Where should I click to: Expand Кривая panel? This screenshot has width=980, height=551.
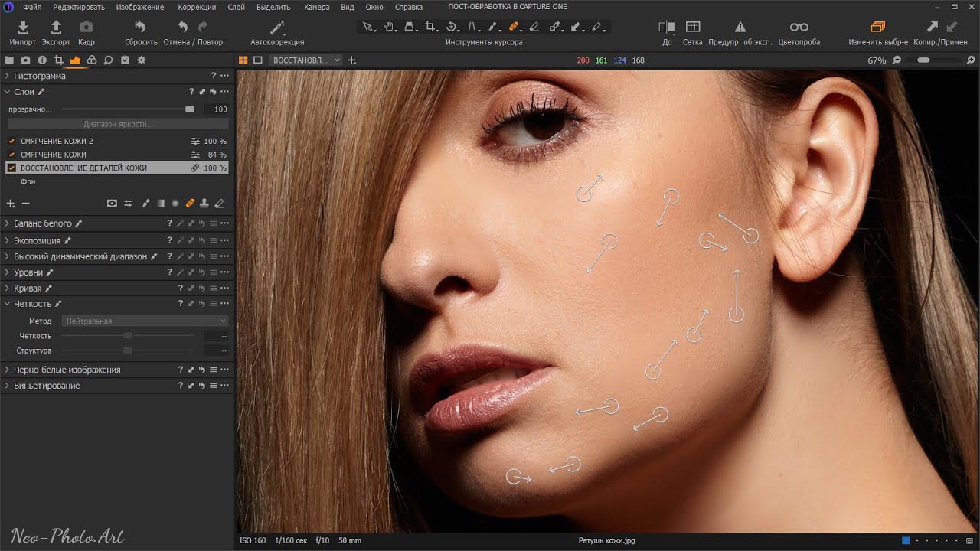coord(7,289)
